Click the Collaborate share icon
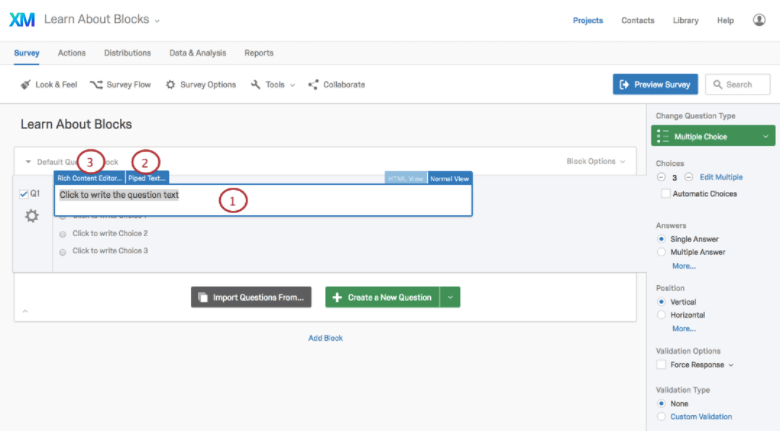Viewport: 780px width, 431px height. [x=313, y=85]
